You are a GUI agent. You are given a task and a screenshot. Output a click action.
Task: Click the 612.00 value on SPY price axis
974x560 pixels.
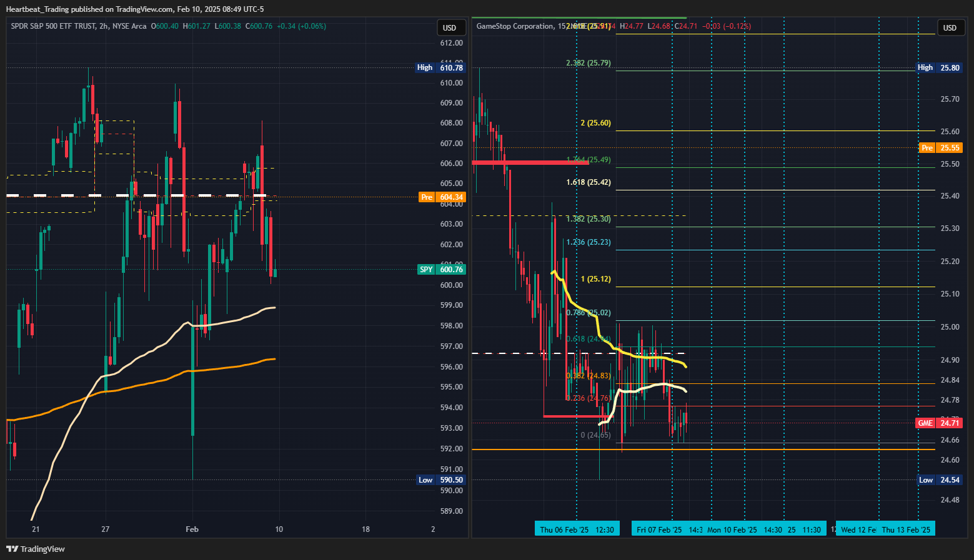pos(452,43)
